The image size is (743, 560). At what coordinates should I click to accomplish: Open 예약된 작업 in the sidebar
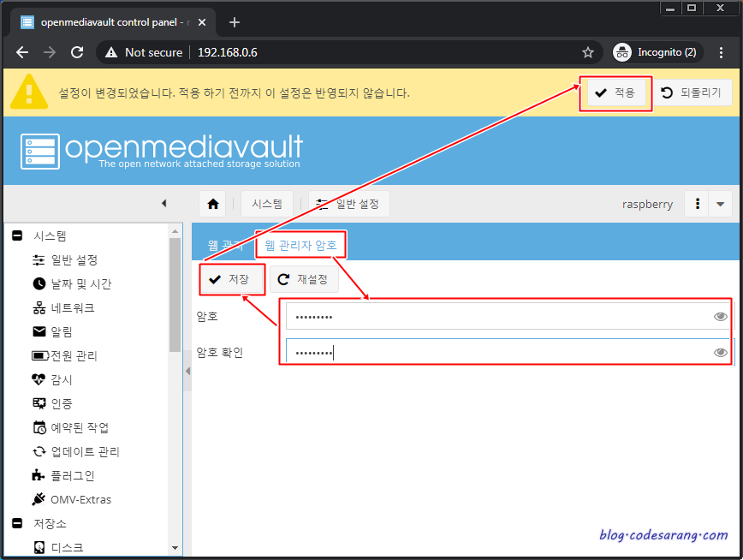pos(70,427)
